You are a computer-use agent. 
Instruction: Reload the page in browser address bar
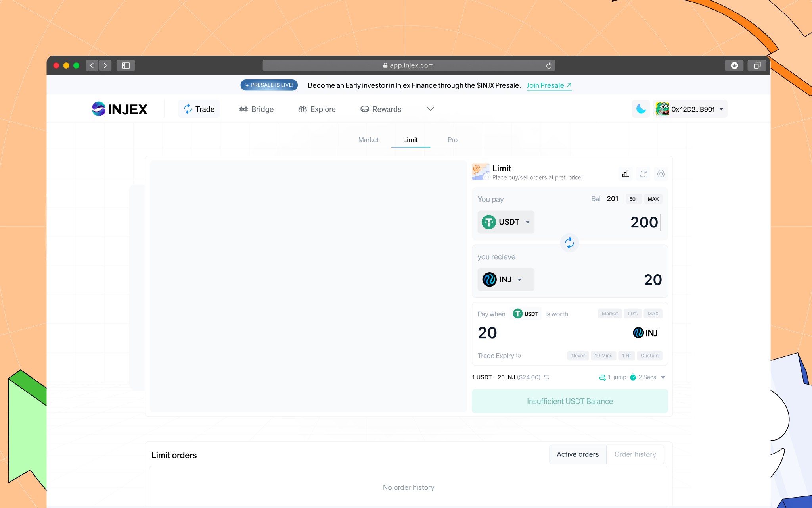tap(549, 65)
